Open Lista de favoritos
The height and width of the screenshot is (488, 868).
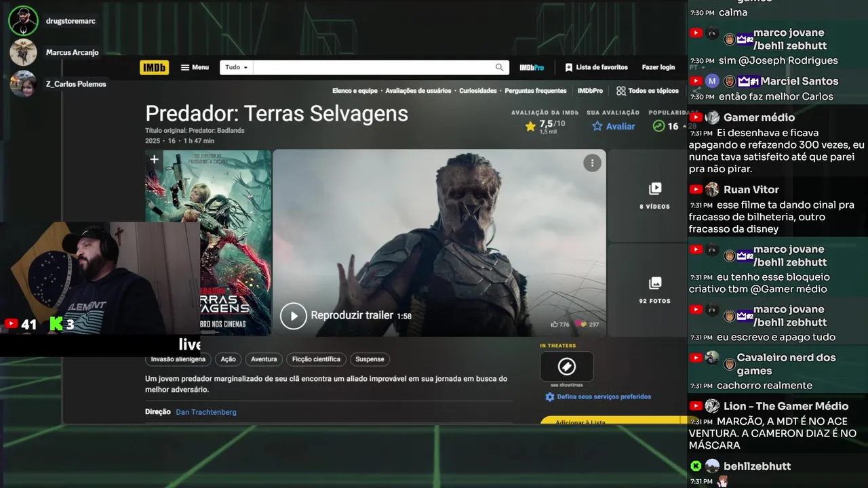click(596, 68)
